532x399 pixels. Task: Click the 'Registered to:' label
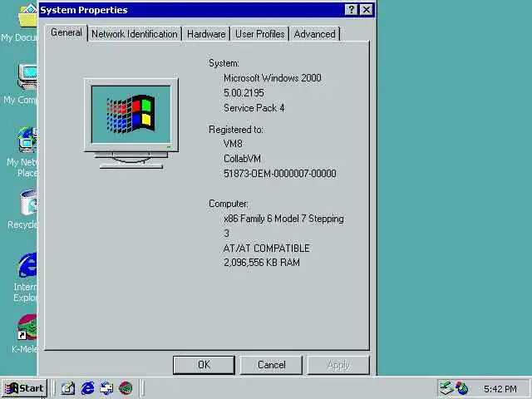point(236,130)
